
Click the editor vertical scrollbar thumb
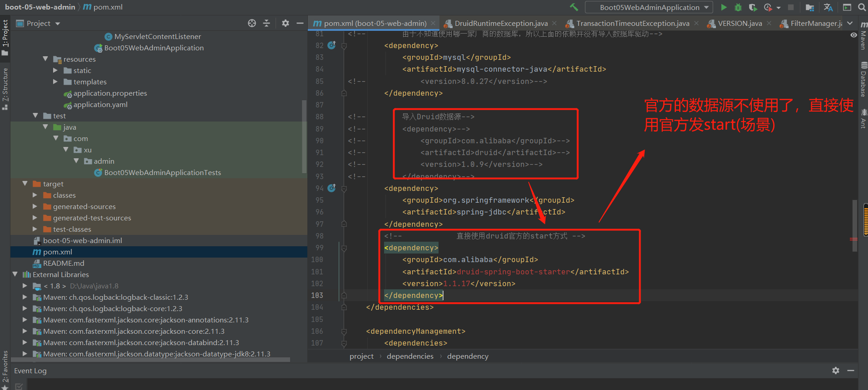point(855,225)
